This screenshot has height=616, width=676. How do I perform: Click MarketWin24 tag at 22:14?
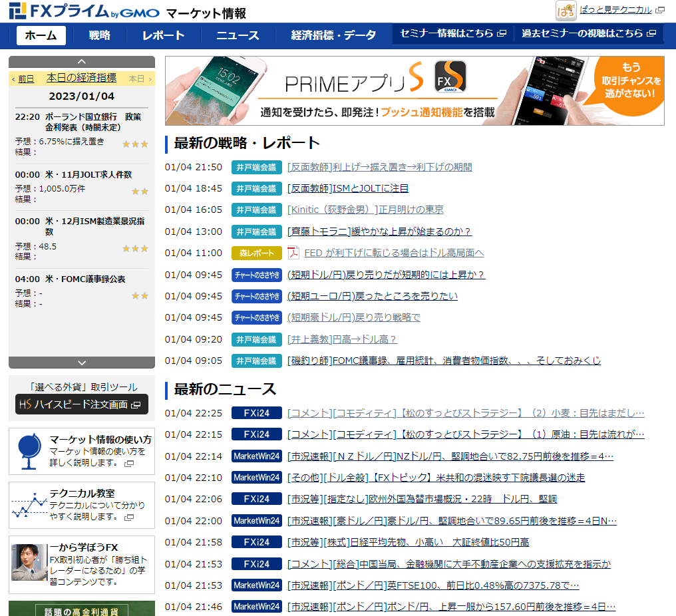click(257, 456)
